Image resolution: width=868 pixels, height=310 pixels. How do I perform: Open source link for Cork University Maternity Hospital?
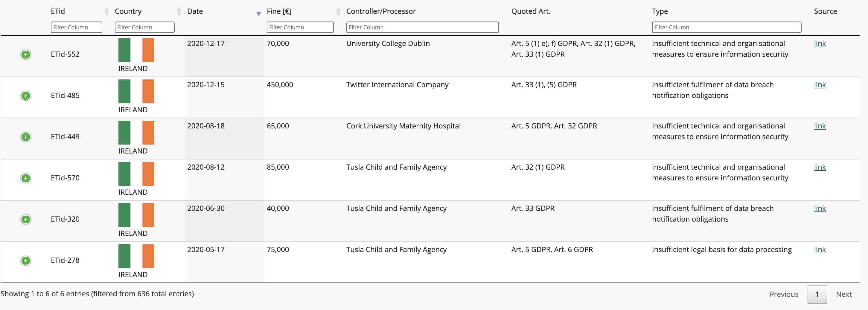tap(820, 126)
